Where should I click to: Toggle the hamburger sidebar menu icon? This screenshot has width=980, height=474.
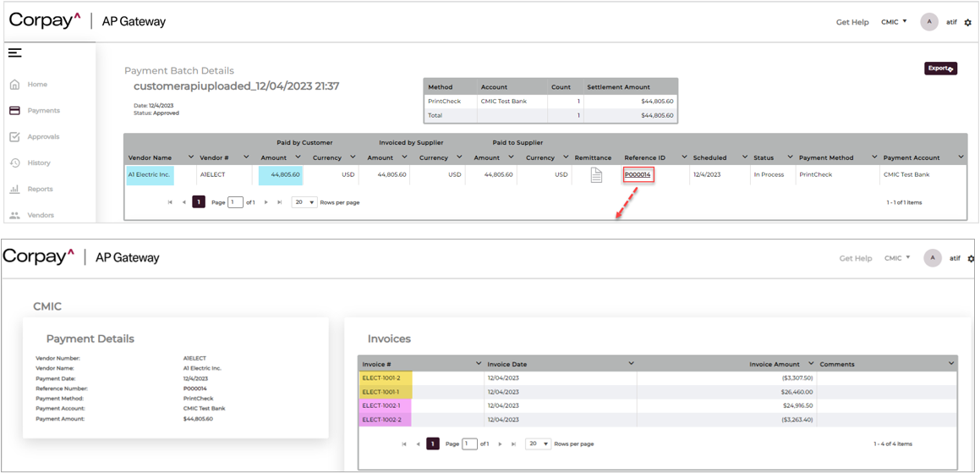point(15,53)
